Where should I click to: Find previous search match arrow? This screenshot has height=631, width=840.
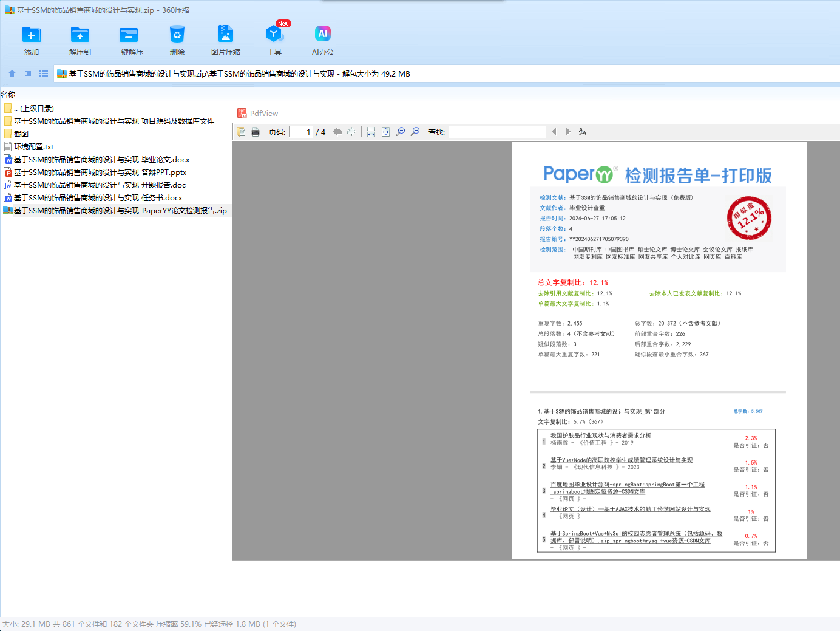554,132
